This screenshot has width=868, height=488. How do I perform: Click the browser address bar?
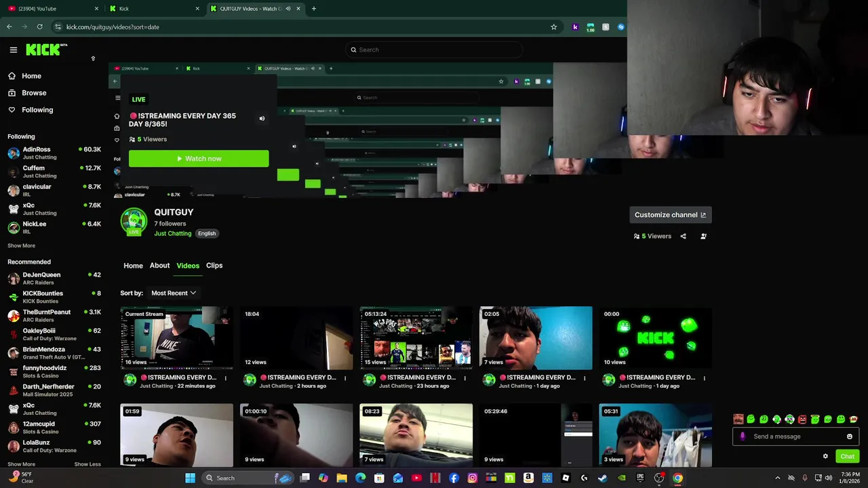point(305,27)
